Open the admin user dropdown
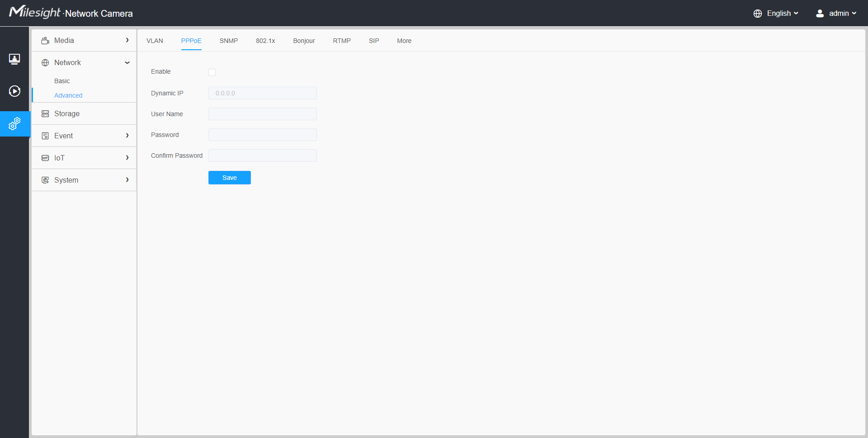868x438 pixels. (836, 14)
